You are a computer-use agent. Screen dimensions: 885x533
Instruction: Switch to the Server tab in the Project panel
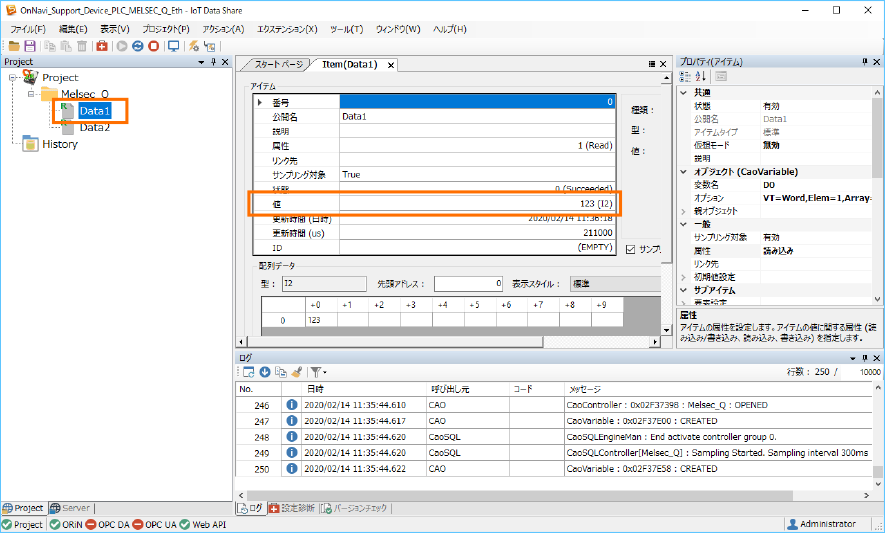tap(71, 508)
